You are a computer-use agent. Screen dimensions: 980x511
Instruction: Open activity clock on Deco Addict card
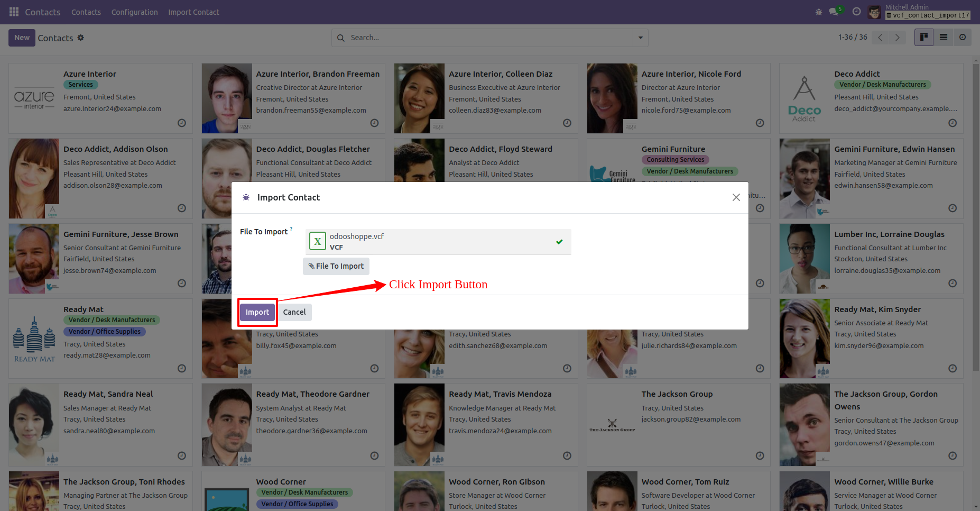pos(953,123)
